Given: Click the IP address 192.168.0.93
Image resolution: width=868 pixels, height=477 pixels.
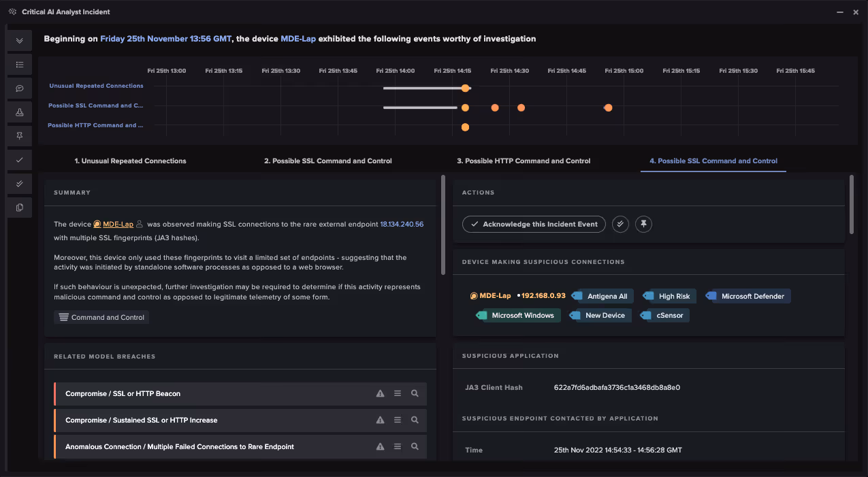Looking at the screenshot, I should click(x=543, y=296).
